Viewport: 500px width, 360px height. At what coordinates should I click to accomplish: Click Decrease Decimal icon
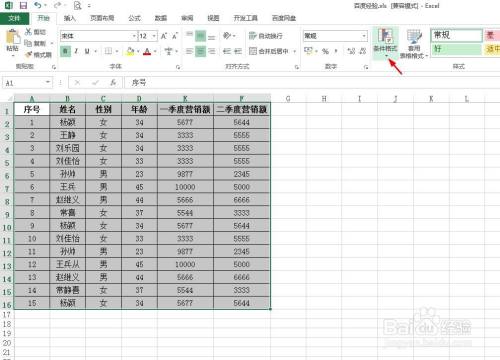tap(363, 51)
